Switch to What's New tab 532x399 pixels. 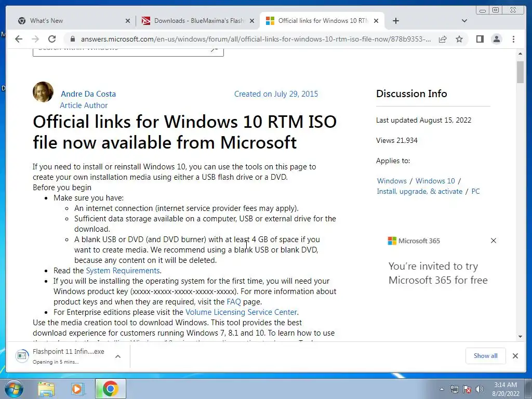pyautogui.click(x=72, y=21)
